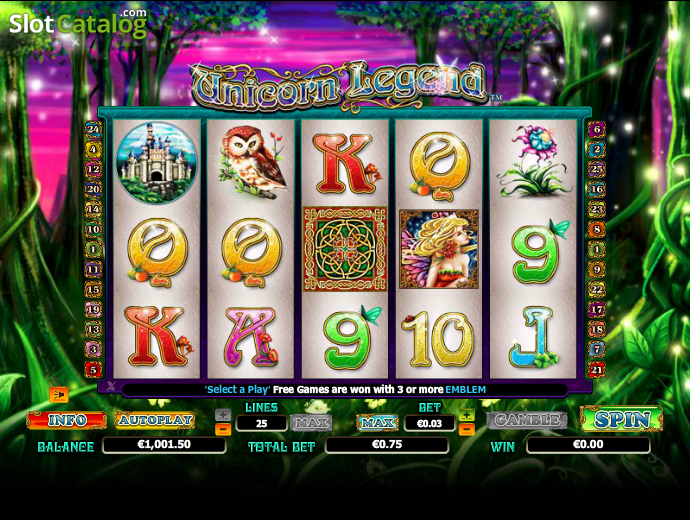Click the sound toggle icon above Info
The image size is (690, 520).
(59, 395)
